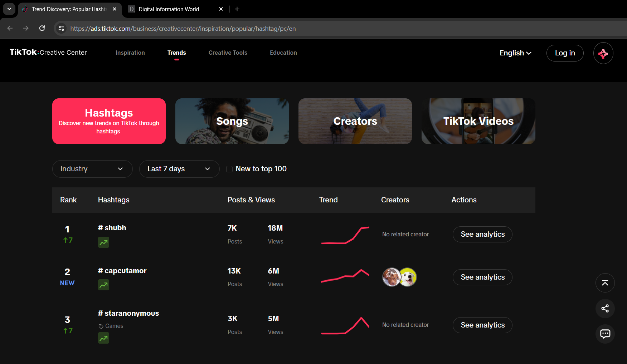Click the trend chart for #shubh
627x364 pixels.
click(345, 235)
